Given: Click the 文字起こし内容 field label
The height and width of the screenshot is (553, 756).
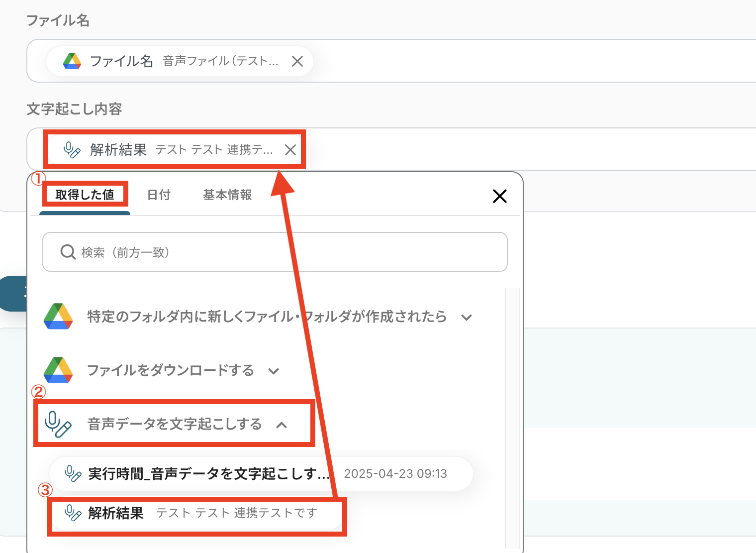Looking at the screenshot, I should [x=74, y=109].
